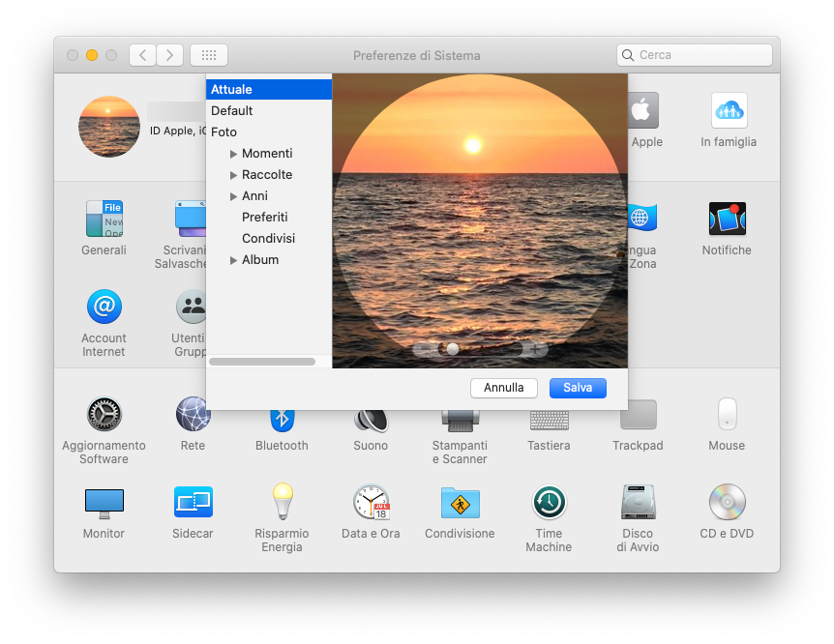This screenshot has height=644, width=834.
Task: Show all preferences with grid button
Action: [x=209, y=55]
